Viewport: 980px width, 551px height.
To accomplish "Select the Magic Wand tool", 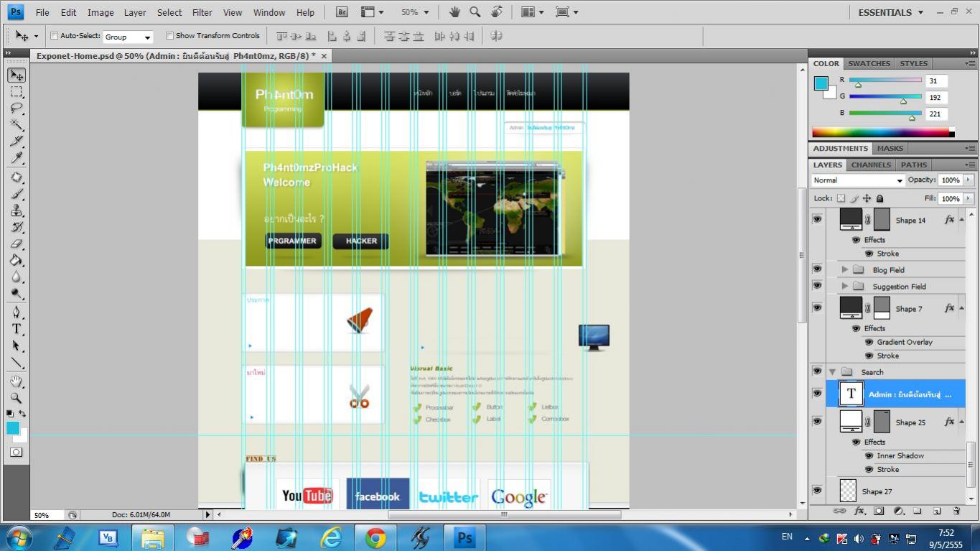I will click(16, 125).
